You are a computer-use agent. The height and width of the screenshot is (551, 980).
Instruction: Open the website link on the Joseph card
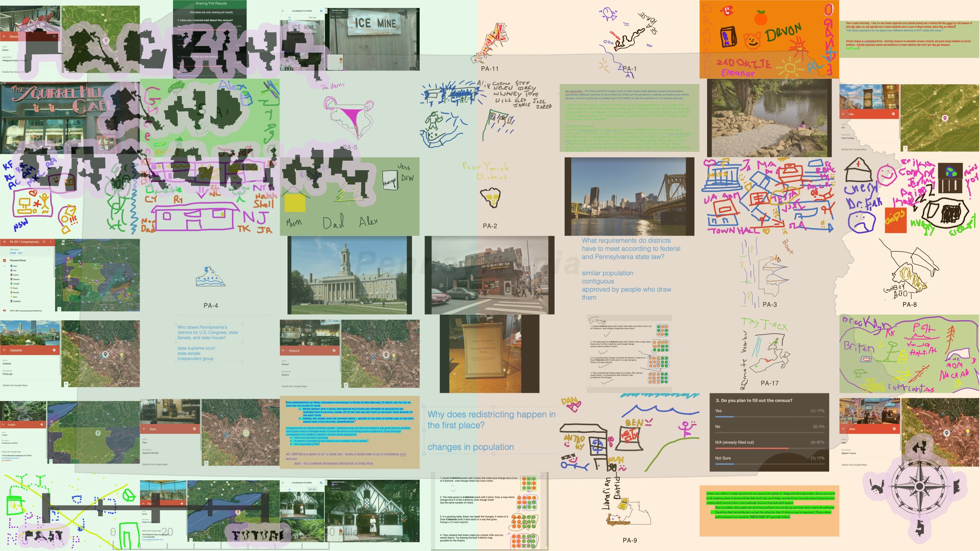(10, 458)
